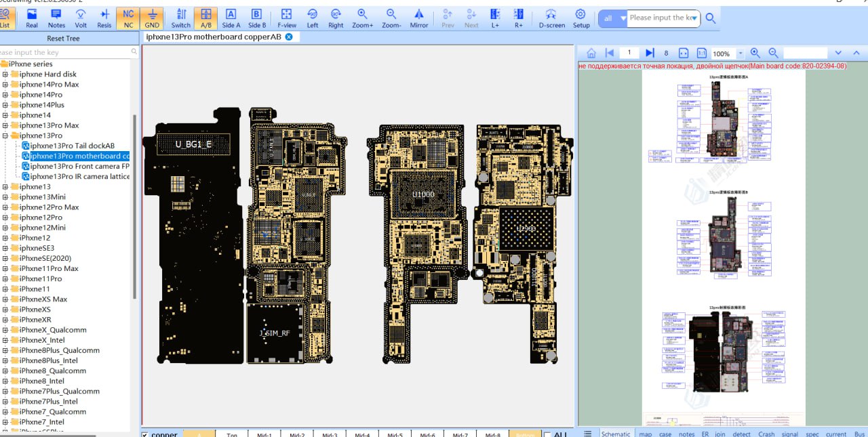Jump to the last PDF page
The width and height of the screenshot is (868, 437).
(x=650, y=53)
